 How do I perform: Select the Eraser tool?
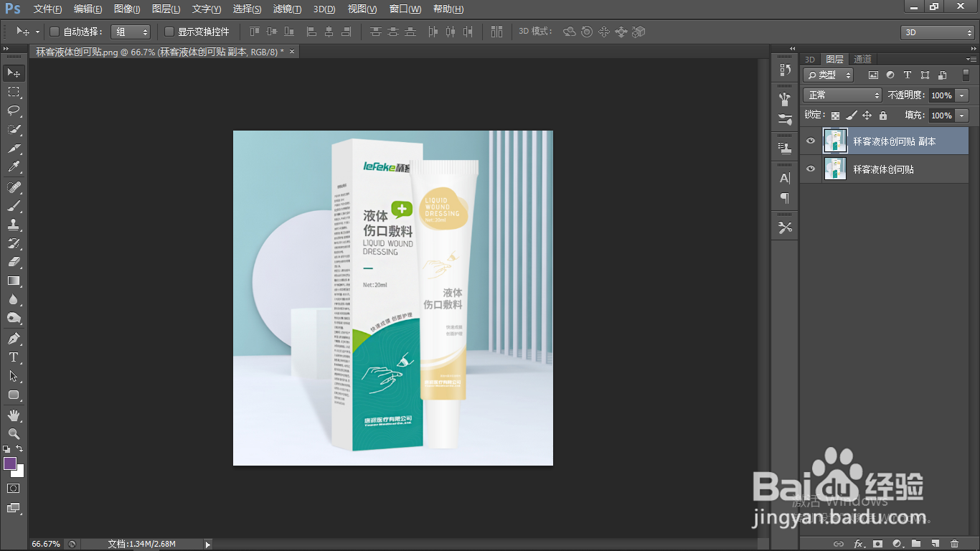coord(14,262)
